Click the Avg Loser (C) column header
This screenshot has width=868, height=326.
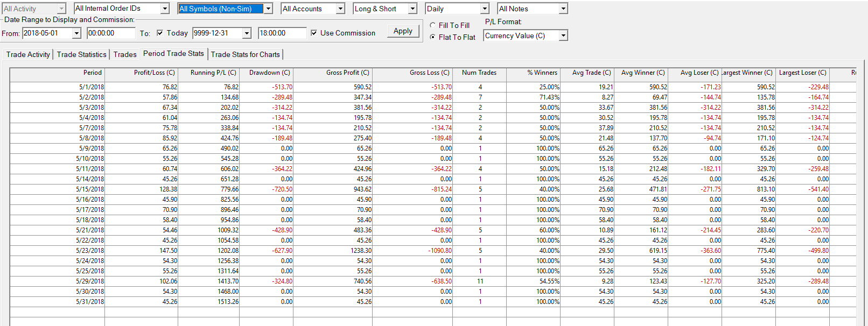point(695,73)
